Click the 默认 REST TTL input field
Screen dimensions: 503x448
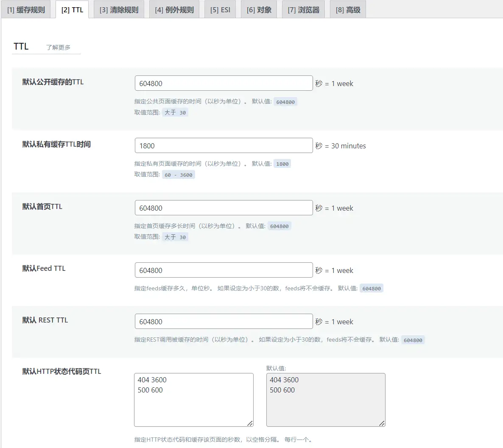[x=224, y=322]
